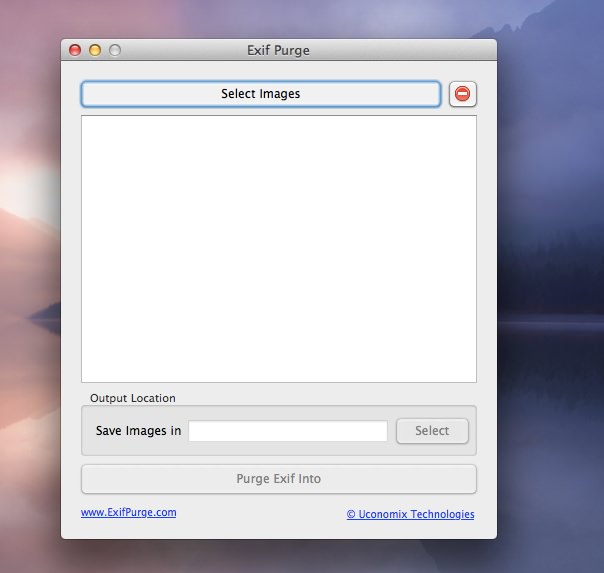The width and height of the screenshot is (604, 573).
Task: Minimize the Exif Purge window
Action: coord(95,50)
